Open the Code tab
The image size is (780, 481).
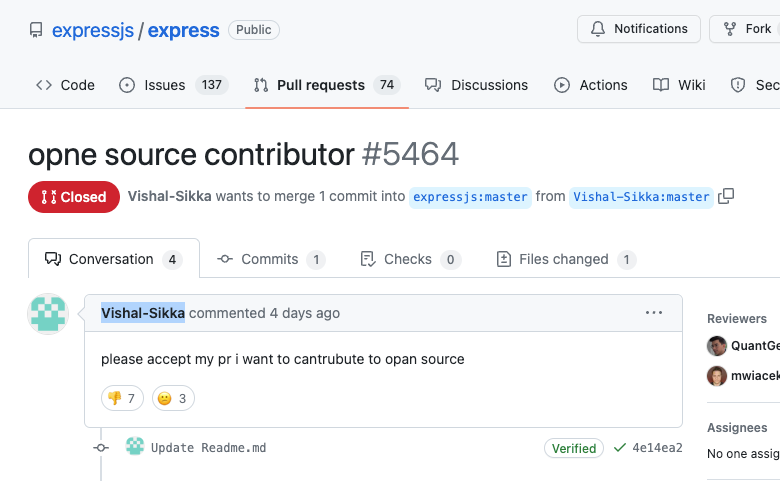click(x=65, y=85)
